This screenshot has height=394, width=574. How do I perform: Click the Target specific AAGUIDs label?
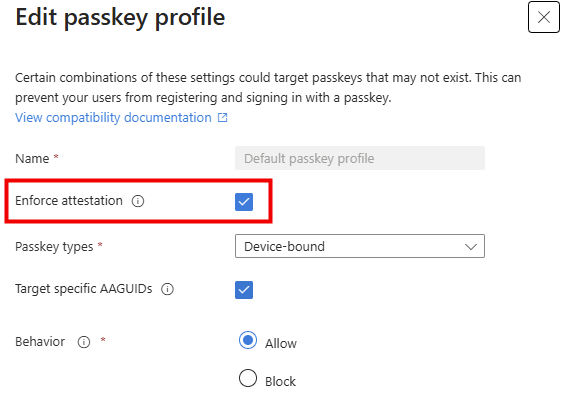point(83,289)
